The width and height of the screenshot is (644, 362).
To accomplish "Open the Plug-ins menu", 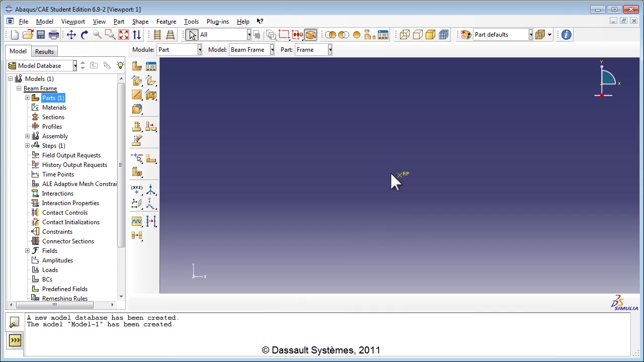I will tap(217, 22).
